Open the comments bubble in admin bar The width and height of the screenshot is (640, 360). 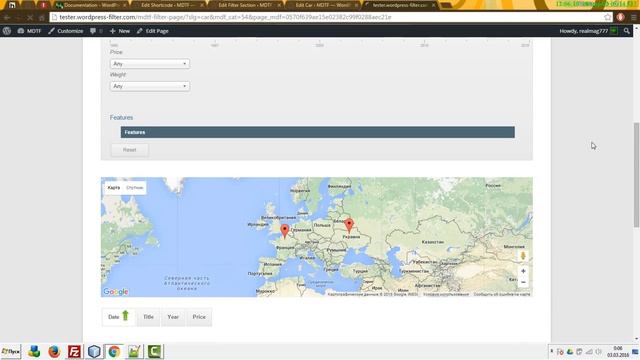click(96, 31)
